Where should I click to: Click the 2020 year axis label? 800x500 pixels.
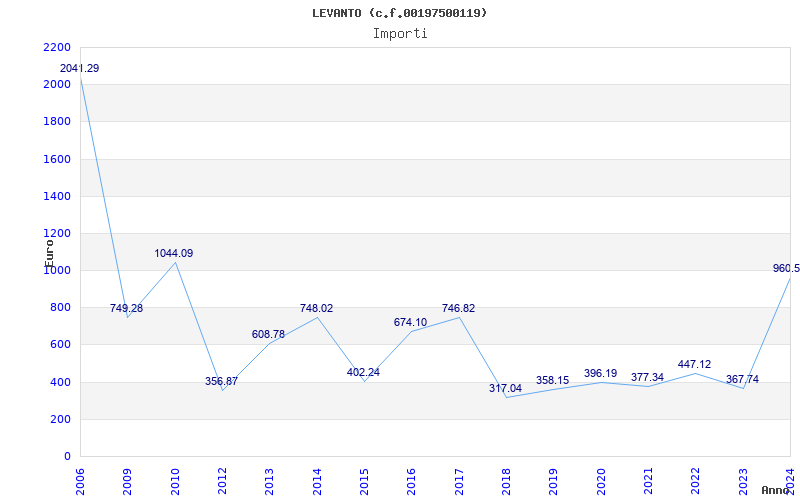point(601,482)
